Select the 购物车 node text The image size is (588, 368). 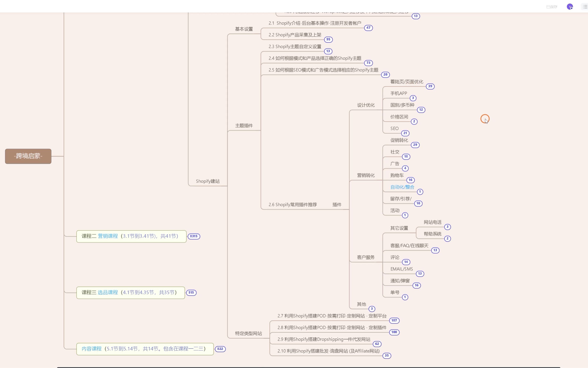(397, 175)
